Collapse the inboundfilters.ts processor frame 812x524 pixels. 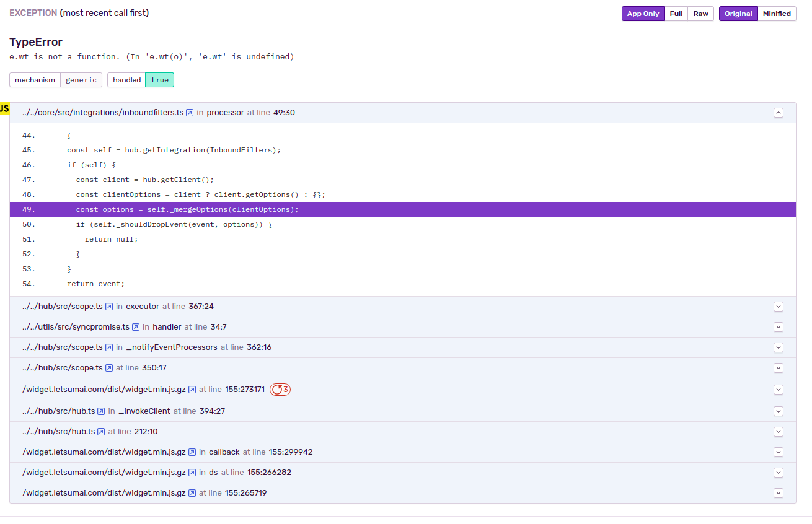click(779, 113)
